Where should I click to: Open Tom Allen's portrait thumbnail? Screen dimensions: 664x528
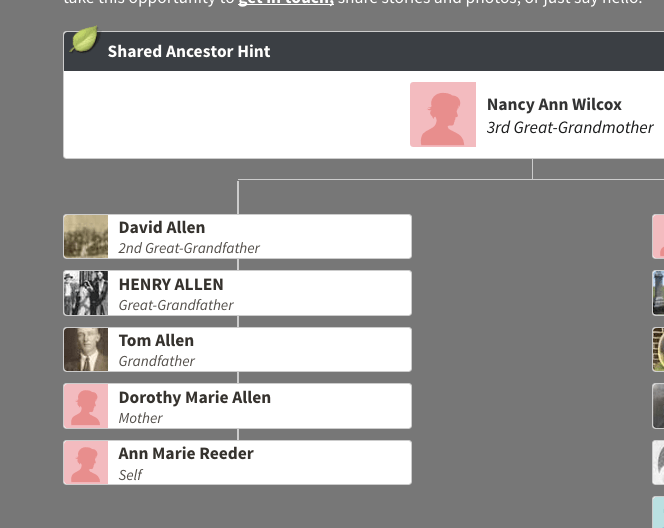86,350
